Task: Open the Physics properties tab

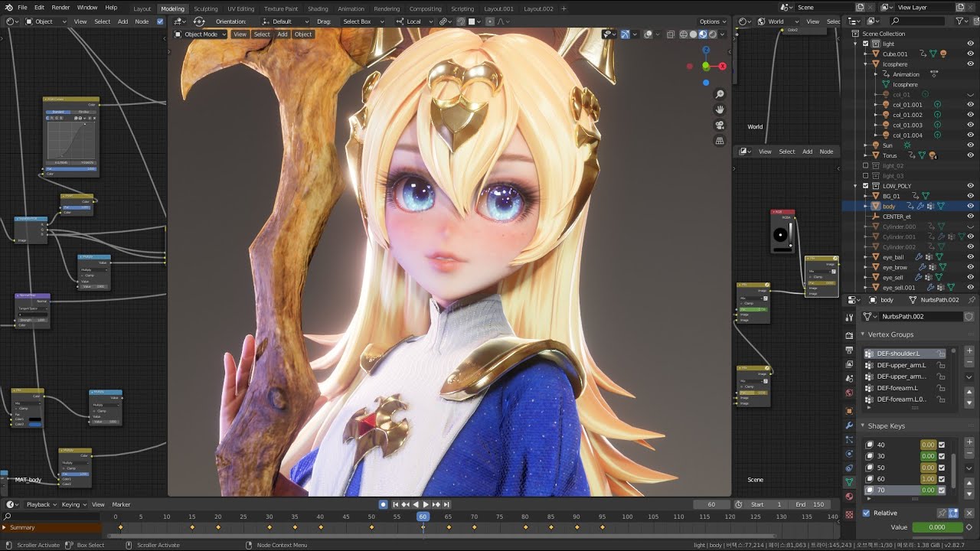Action: click(849, 454)
